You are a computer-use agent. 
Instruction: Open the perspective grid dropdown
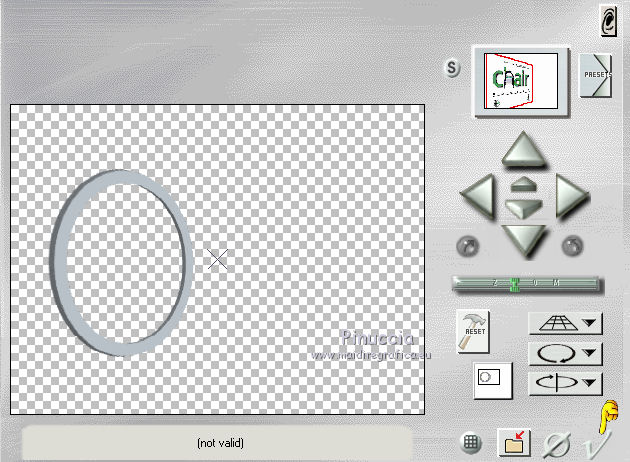tap(565, 323)
